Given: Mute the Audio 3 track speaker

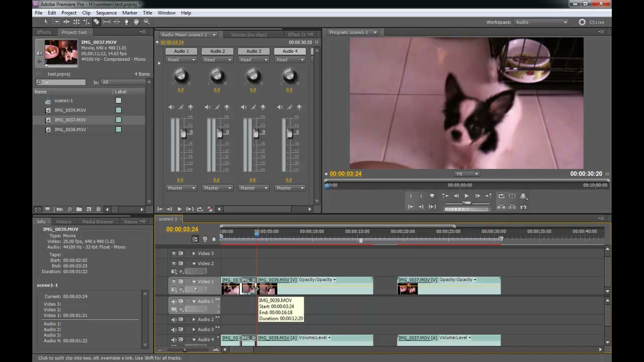Looking at the screenshot, I should click(x=174, y=329).
